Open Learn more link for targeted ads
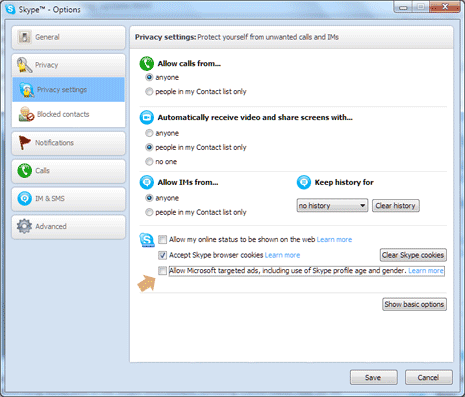Screen dimensions: 465x397 click(x=426, y=270)
